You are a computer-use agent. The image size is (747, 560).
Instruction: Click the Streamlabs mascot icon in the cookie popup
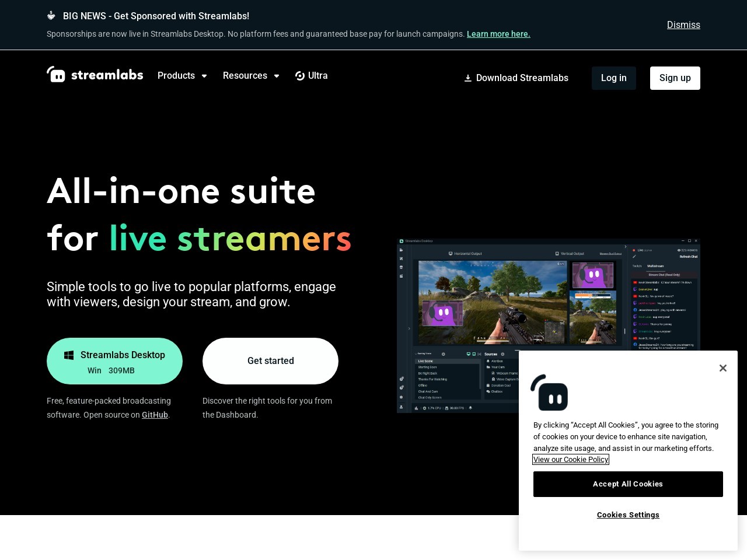coord(549,393)
